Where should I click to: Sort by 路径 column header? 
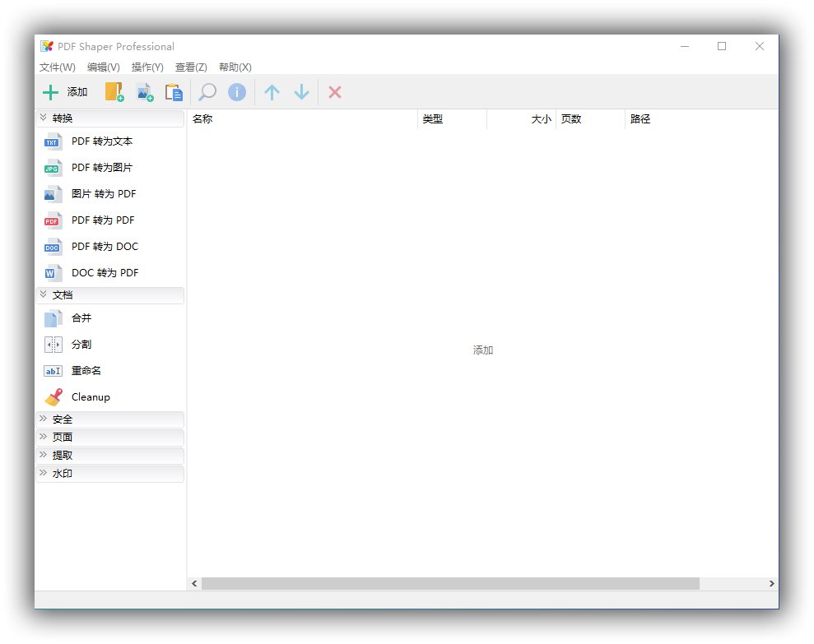pyautogui.click(x=701, y=118)
